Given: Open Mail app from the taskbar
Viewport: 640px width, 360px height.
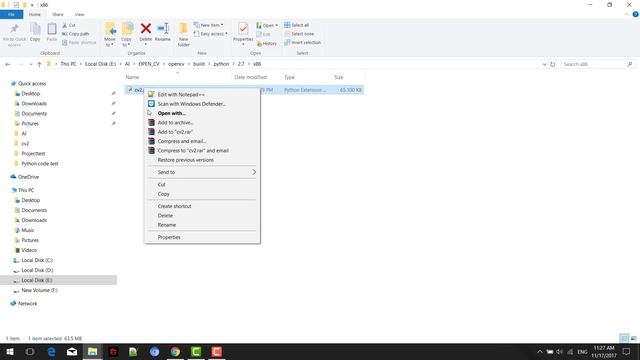Looking at the screenshot, I should pos(72,351).
